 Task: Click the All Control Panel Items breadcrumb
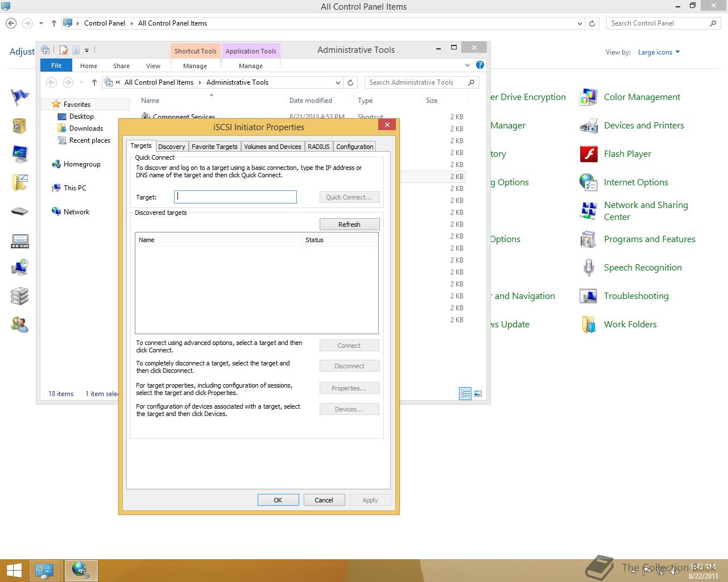[x=172, y=23]
